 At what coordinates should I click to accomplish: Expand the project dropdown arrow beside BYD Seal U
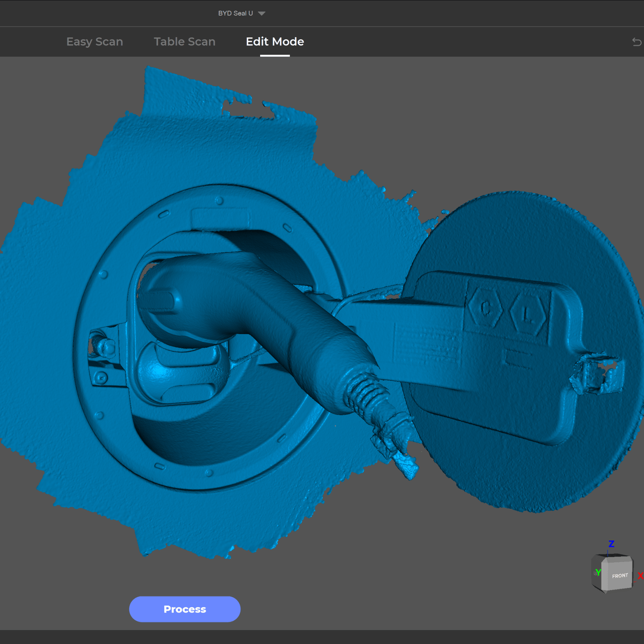tap(261, 13)
